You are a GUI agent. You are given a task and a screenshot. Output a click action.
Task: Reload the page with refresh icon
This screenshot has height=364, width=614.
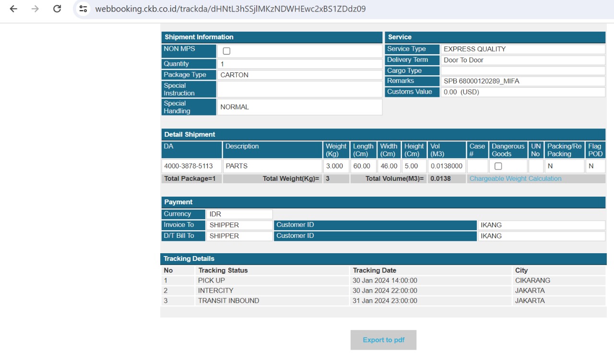[x=57, y=9]
